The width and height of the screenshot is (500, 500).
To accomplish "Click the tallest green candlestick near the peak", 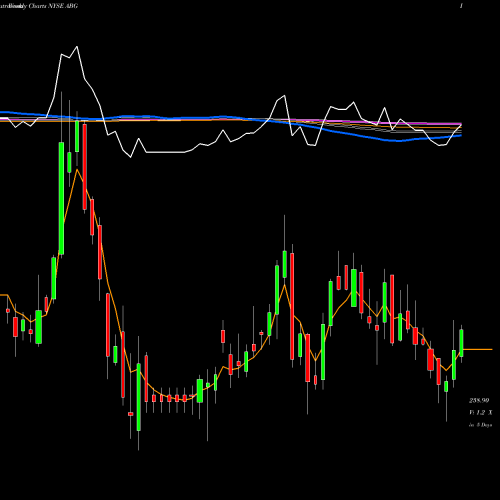I will click(x=61, y=198).
